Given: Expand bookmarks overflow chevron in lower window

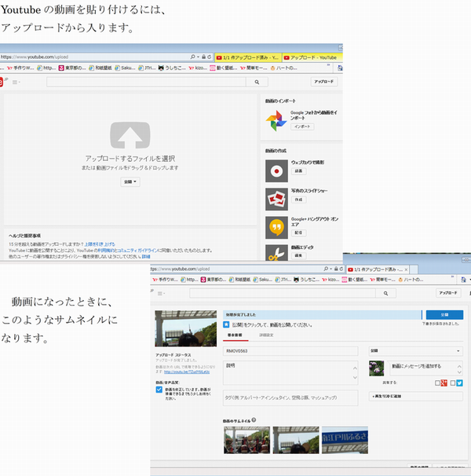Looking at the screenshot, I should (x=452, y=276).
